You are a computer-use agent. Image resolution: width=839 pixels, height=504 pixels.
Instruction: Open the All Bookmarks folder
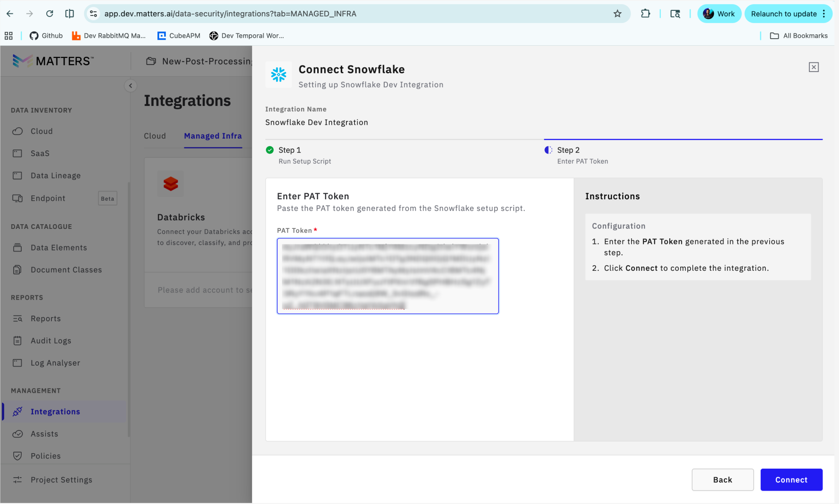pos(798,36)
